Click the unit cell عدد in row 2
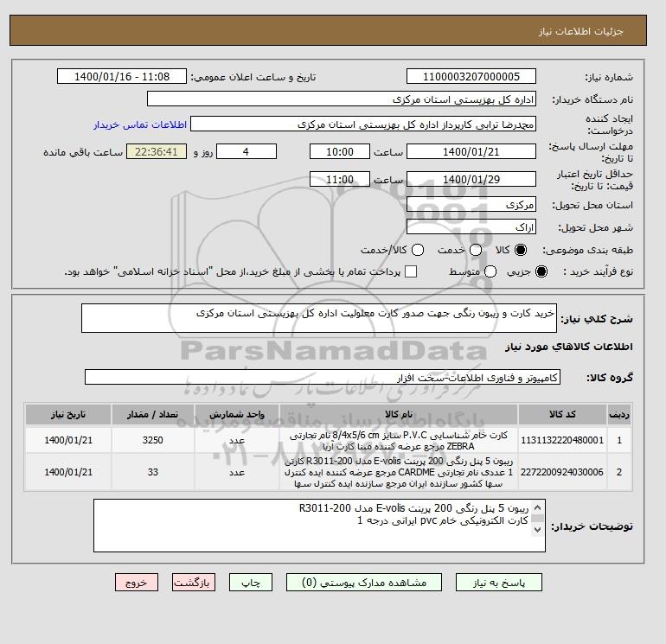This screenshot has width=666, height=644. [237, 472]
